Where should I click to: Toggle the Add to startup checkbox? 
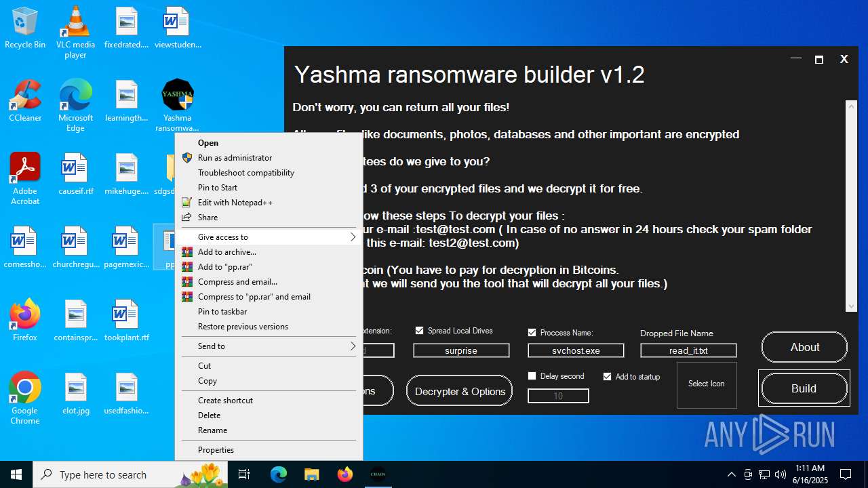[x=608, y=376]
